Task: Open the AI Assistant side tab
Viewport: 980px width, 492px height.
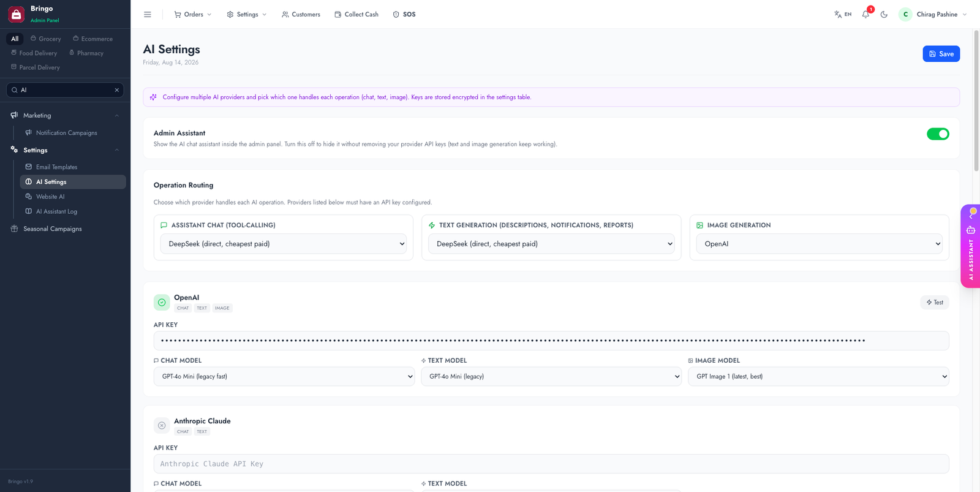Action: pyautogui.click(x=971, y=246)
